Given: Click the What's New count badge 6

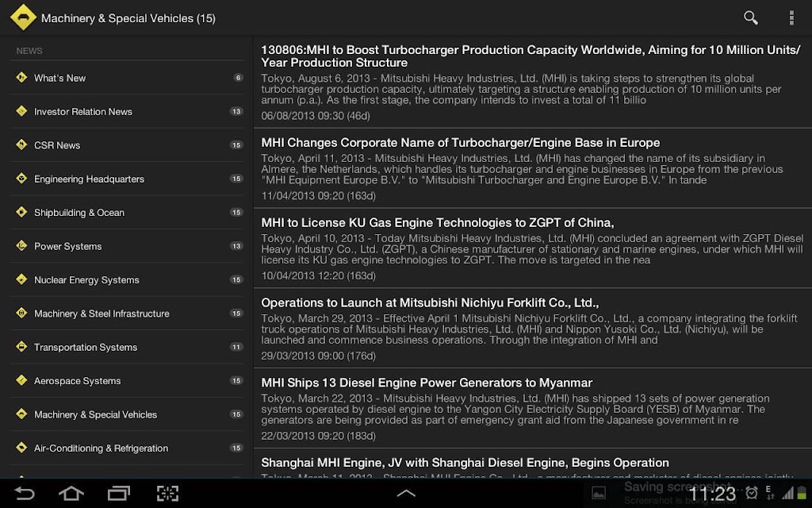Looking at the screenshot, I should (x=238, y=78).
